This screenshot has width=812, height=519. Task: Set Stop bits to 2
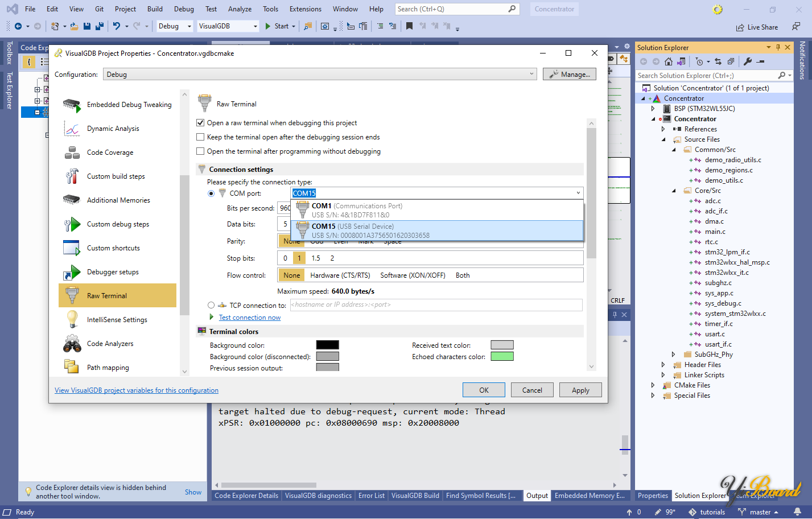pos(332,258)
